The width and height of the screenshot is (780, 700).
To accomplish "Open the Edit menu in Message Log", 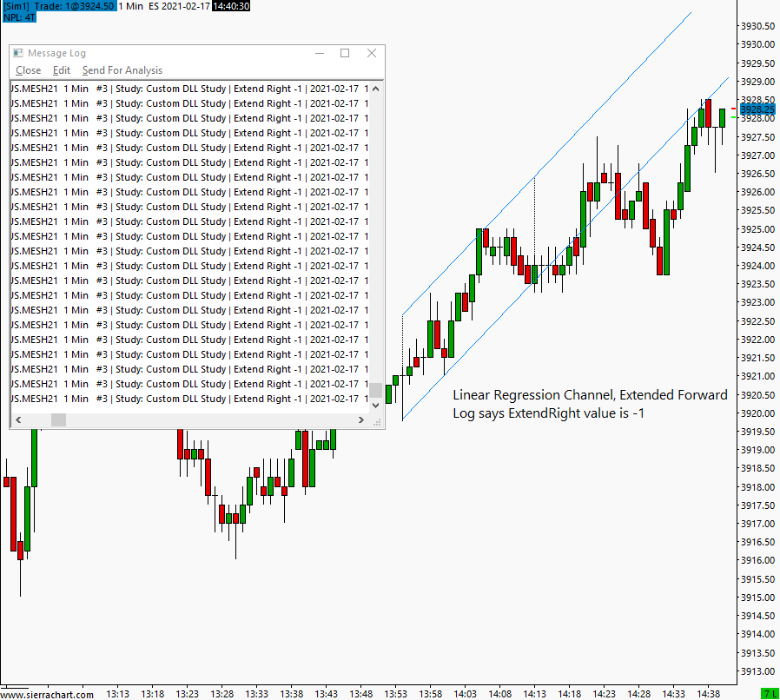I will click(x=62, y=70).
